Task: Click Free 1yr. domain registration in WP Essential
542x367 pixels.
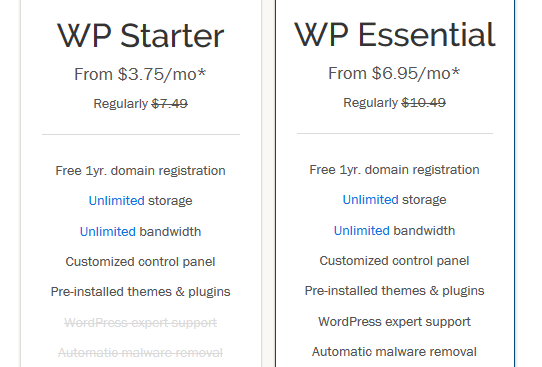Action: [394, 170]
